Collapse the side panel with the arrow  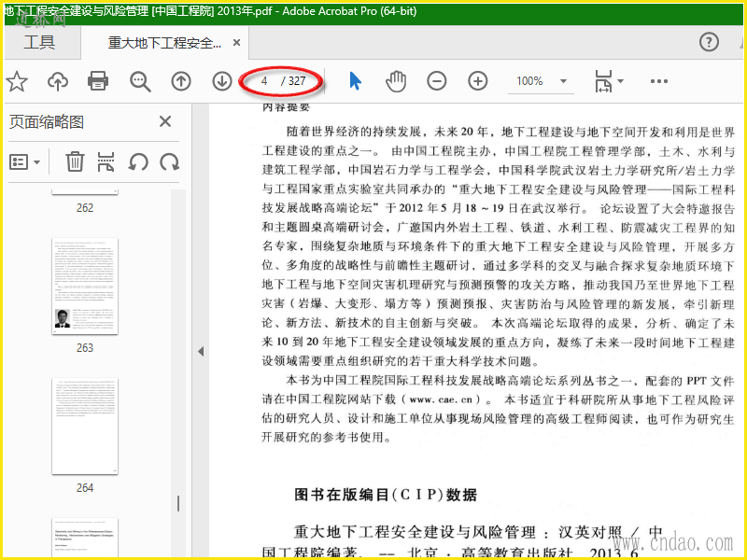201,352
